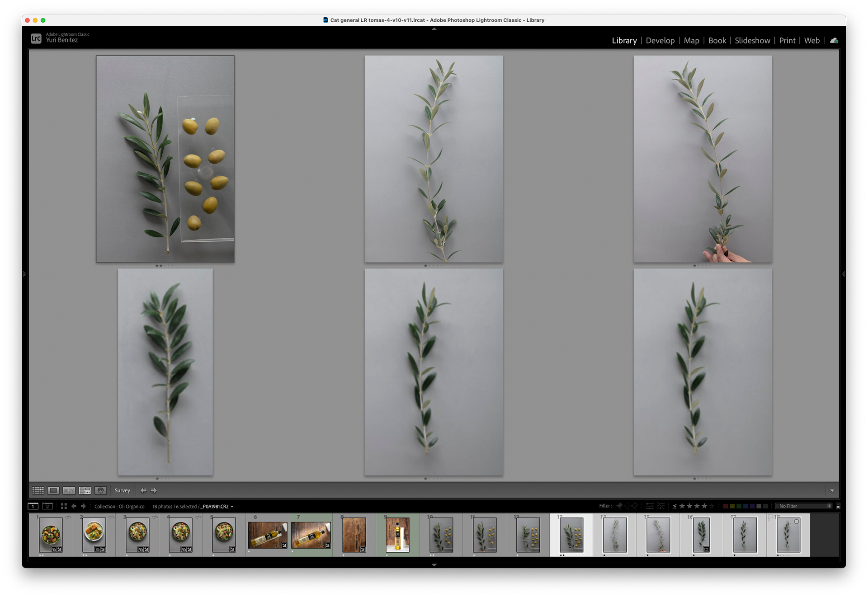Switch to the Slideshow module
Image resolution: width=868 pixels, height=597 pixels.
(x=752, y=41)
